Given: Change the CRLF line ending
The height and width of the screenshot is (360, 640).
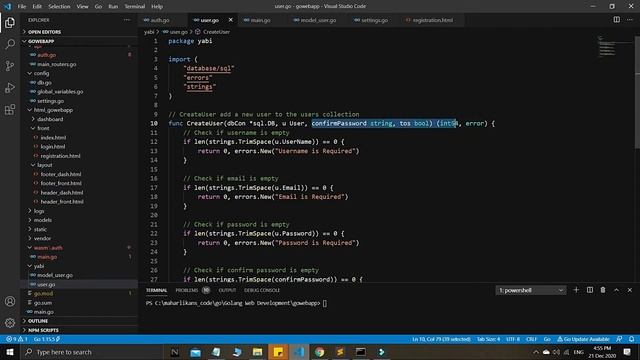Looking at the screenshot, I should (x=531, y=339).
